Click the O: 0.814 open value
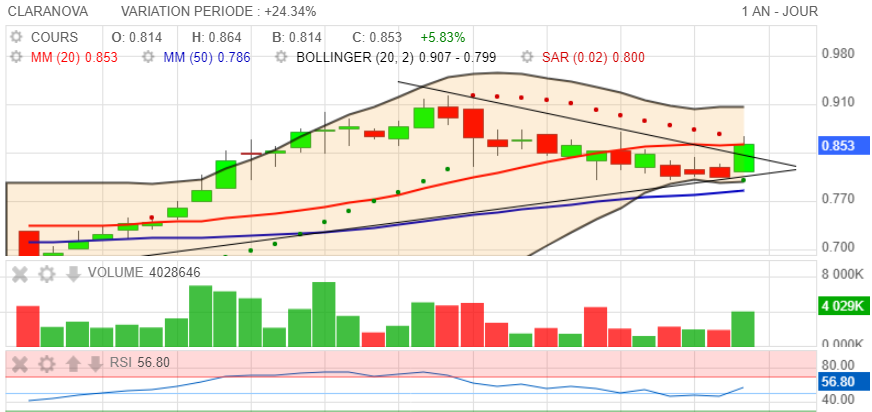Screen dimensions: 872x412 137,37
